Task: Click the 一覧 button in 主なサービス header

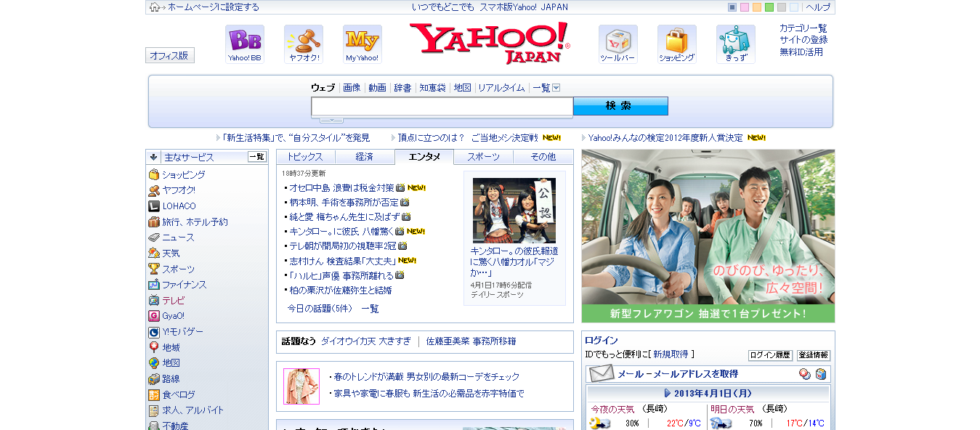Action: pos(257,157)
